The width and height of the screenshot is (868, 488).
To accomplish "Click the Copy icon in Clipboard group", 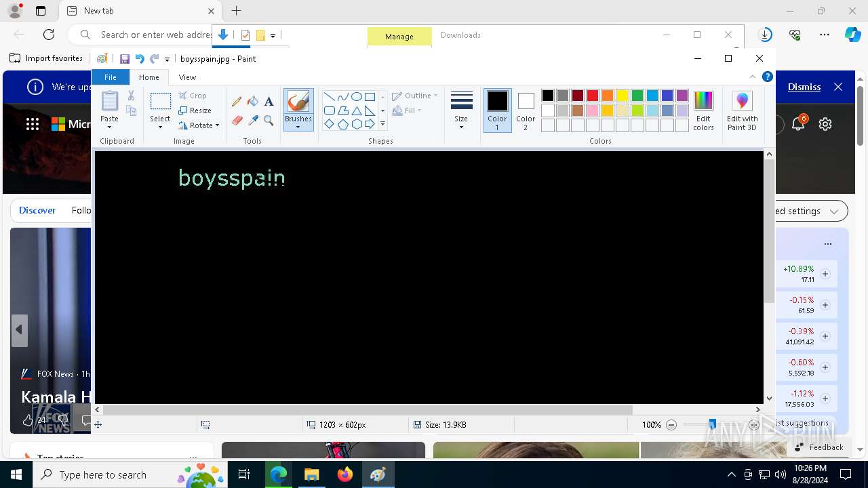I will pos(132,110).
